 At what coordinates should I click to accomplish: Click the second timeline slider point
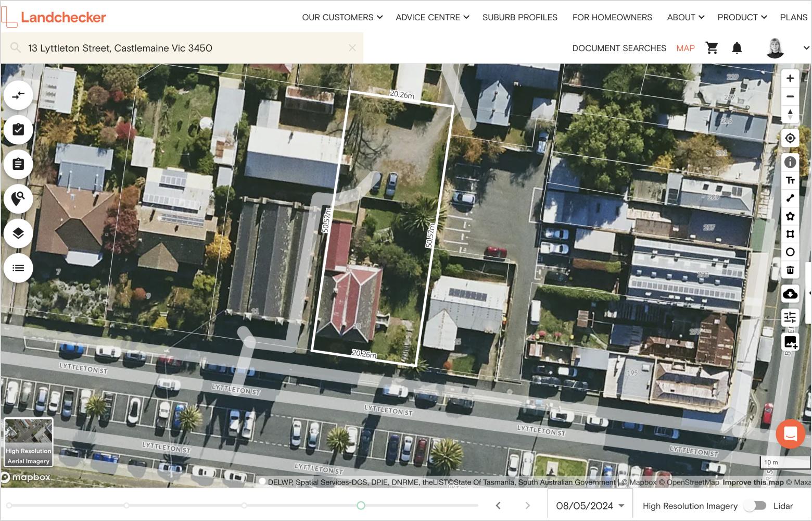click(126, 505)
